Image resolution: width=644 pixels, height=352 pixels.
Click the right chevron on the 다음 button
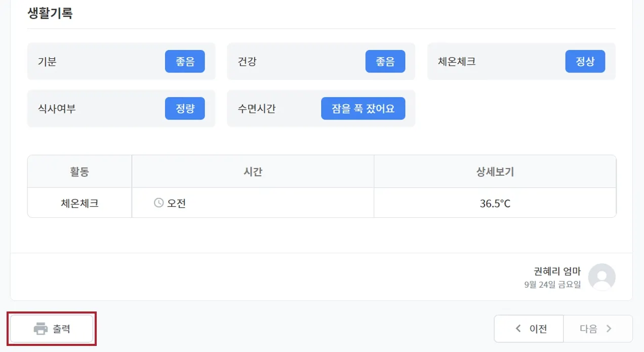609,329
